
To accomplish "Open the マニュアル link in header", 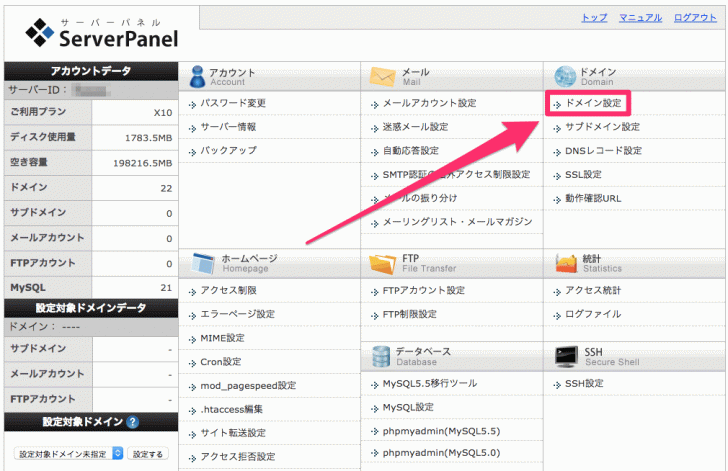I will click(x=640, y=18).
